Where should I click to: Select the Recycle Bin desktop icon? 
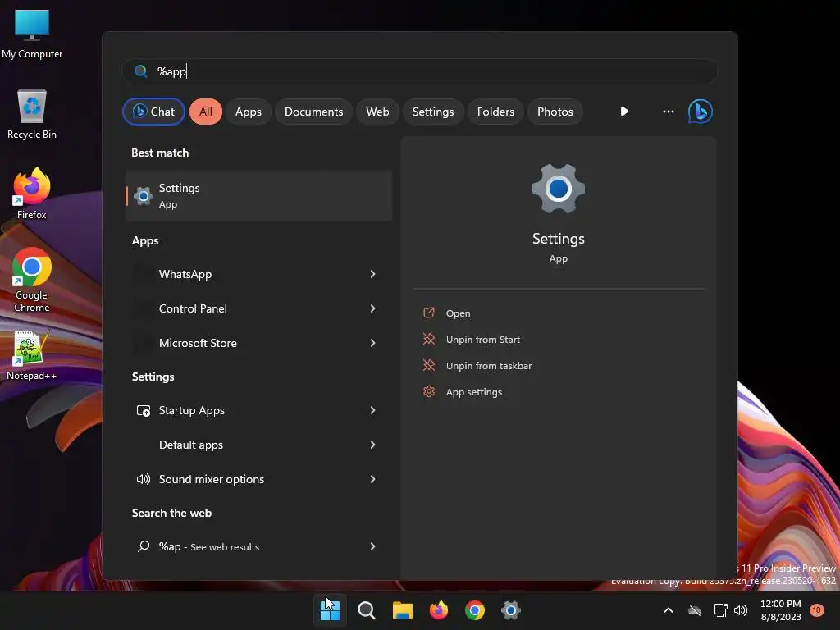tap(32, 114)
